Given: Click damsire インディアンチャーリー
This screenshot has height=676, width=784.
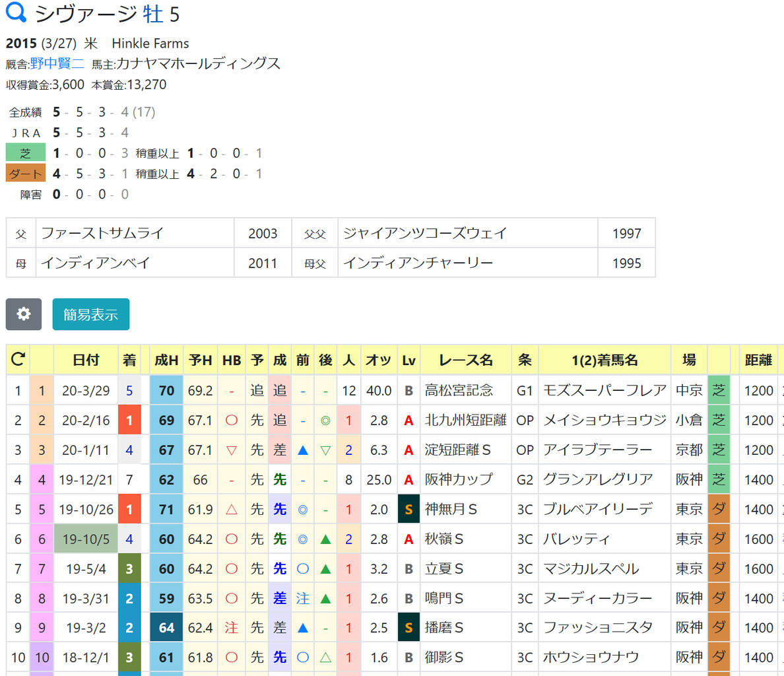Looking at the screenshot, I should click(418, 263).
